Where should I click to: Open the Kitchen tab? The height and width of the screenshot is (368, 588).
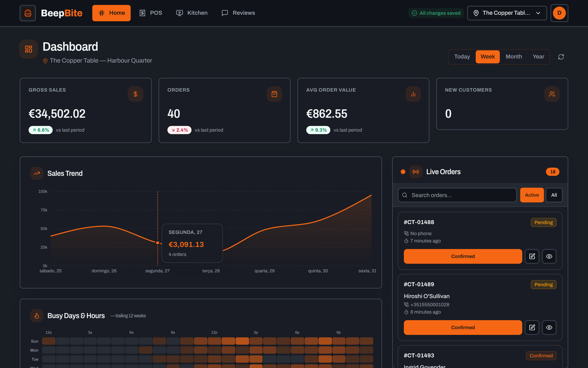[x=192, y=13]
